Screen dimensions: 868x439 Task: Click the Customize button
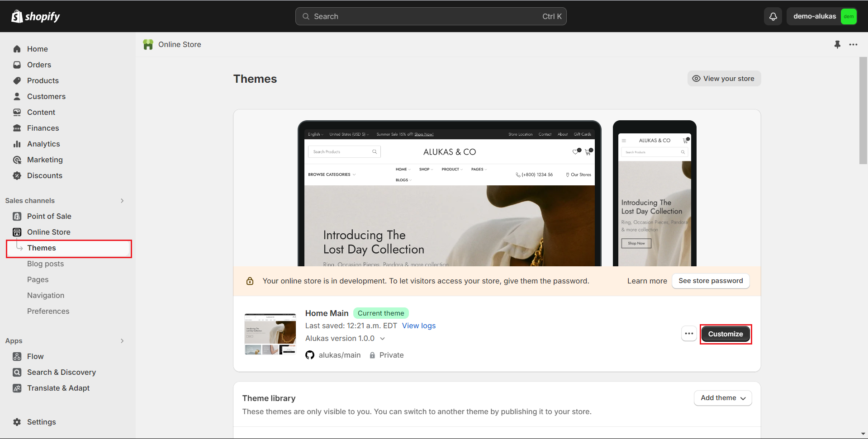(x=726, y=334)
